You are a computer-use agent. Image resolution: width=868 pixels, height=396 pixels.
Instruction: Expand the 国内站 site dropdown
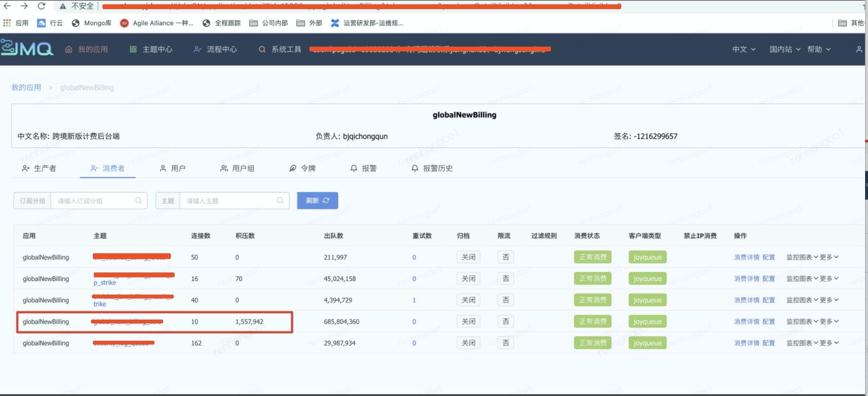[785, 49]
